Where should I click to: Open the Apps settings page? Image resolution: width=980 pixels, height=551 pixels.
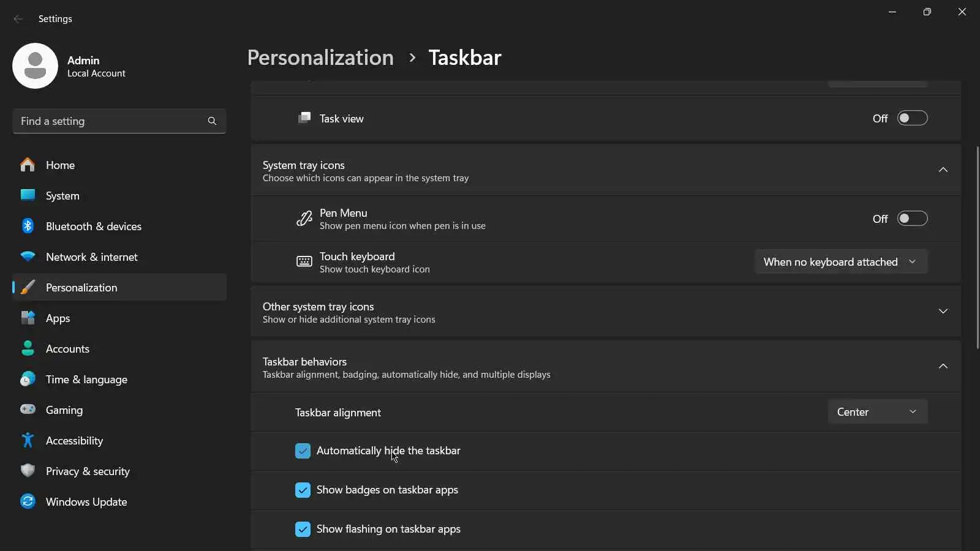58,318
